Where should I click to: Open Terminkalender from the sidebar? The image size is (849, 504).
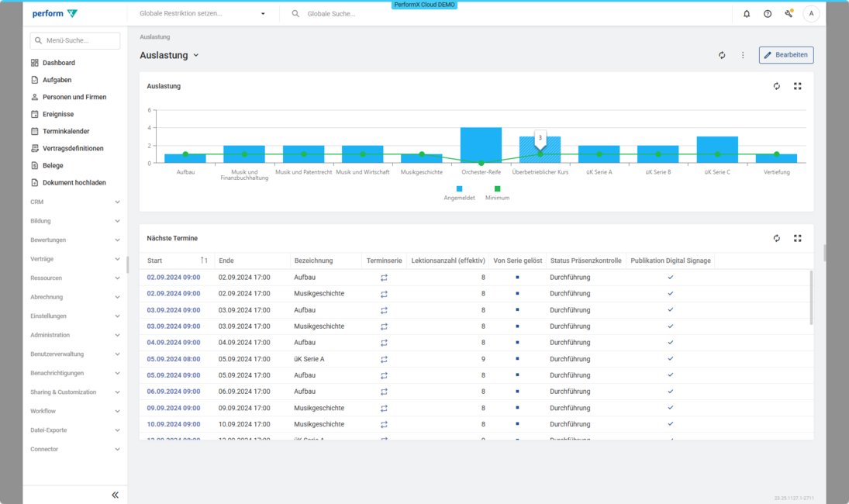(x=65, y=131)
